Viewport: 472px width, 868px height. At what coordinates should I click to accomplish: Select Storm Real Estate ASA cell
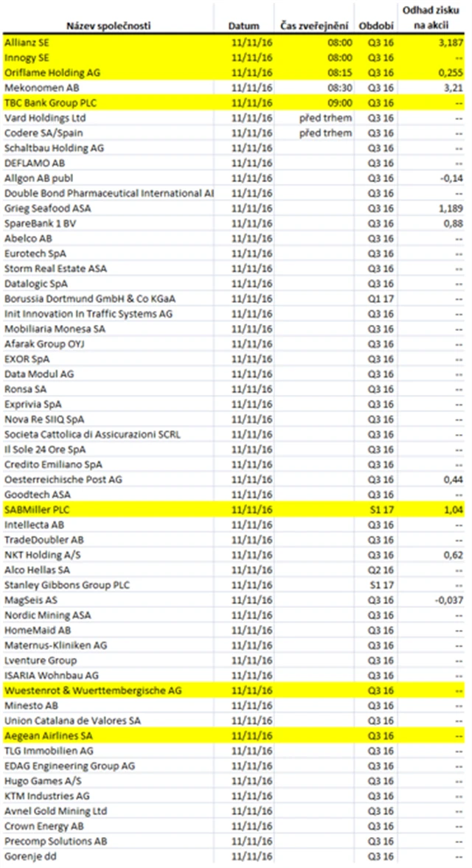click(x=56, y=268)
